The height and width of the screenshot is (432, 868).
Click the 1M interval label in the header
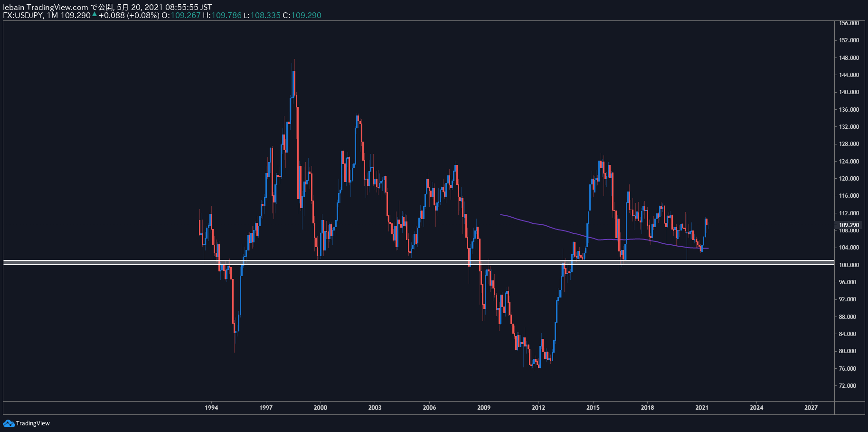(x=52, y=15)
